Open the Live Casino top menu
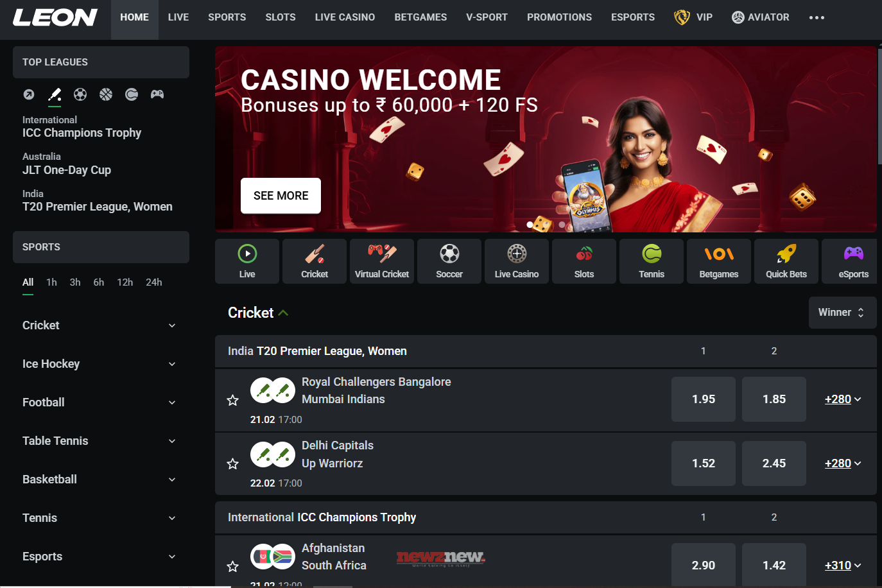Viewport: 882px width, 588px height. (x=345, y=17)
